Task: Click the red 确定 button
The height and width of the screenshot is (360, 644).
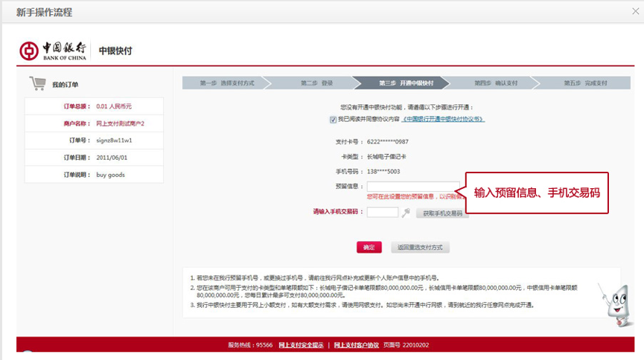Action: pyautogui.click(x=369, y=247)
